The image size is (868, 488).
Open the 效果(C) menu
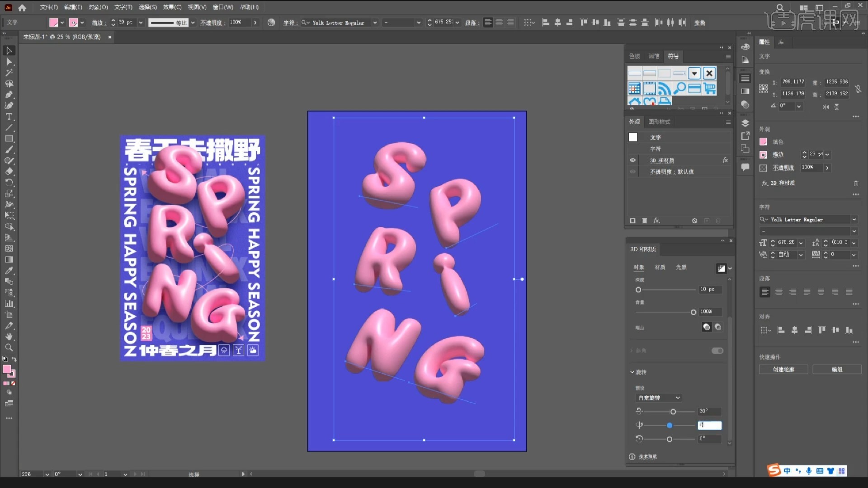(172, 7)
